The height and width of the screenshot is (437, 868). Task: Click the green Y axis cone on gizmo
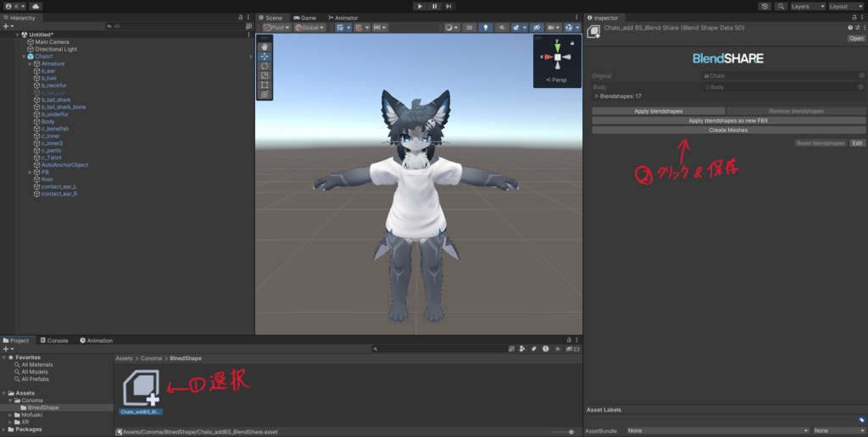[558, 47]
